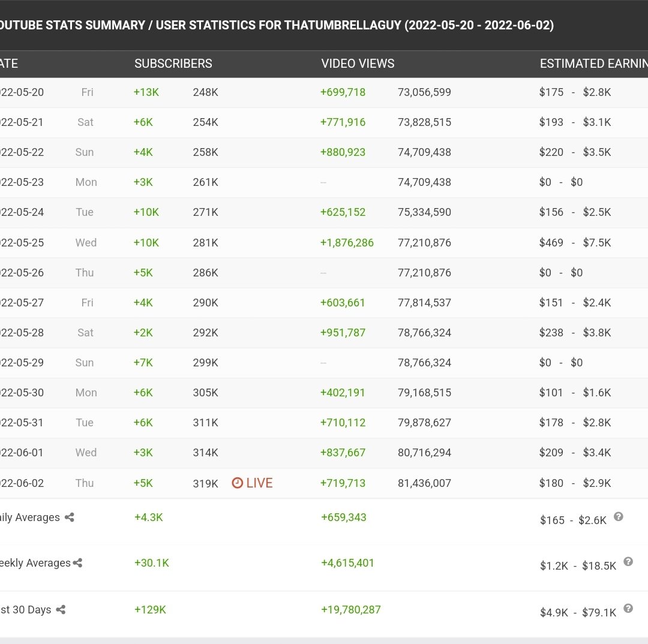The width and height of the screenshot is (648, 644).
Task: Click +402,191 video views value
Action: pos(343,392)
